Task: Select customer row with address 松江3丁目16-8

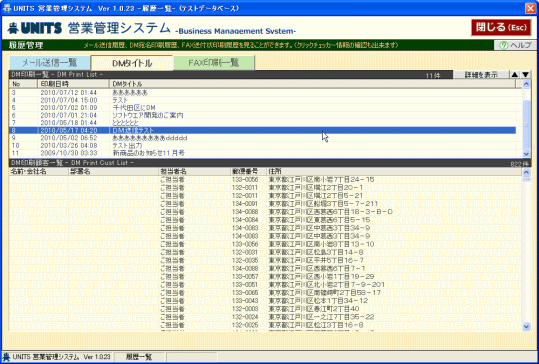Action: [265, 325]
